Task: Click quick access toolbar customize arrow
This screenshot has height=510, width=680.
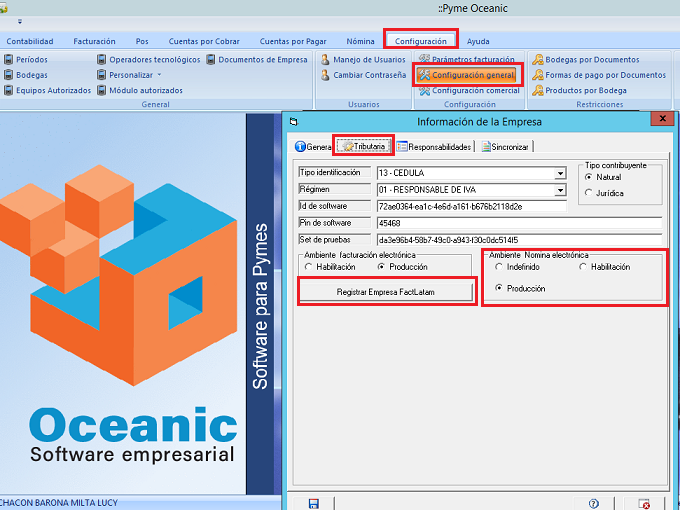Action: coord(20,21)
